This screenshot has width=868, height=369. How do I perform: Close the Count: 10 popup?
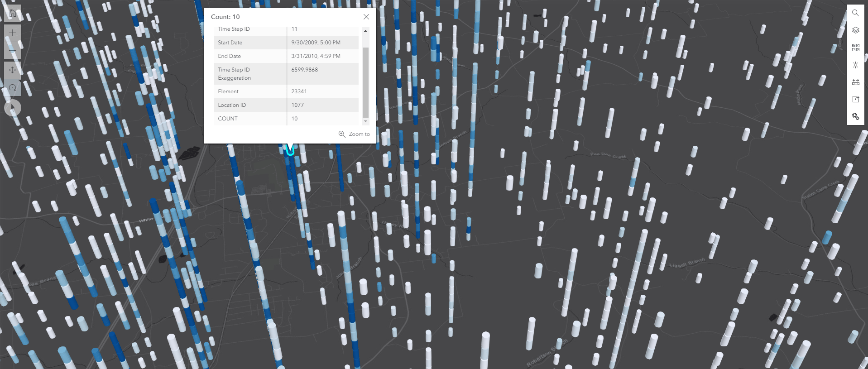(x=366, y=17)
